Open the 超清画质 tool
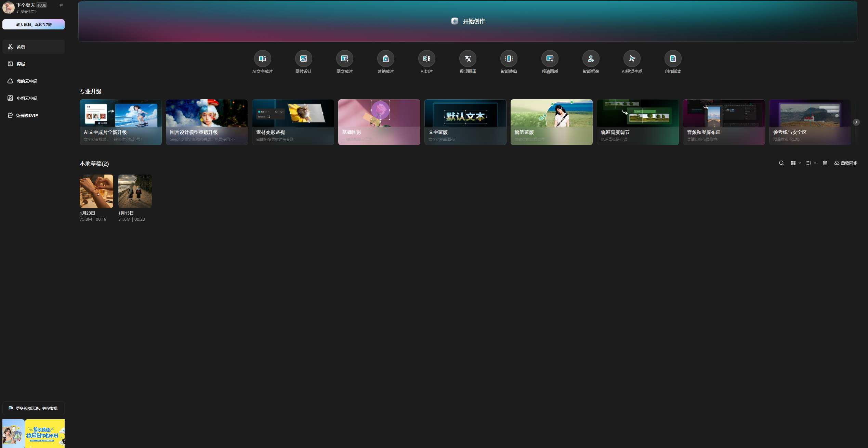The height and width of the screenshot is (448, 868). pyautogui.click(x=550, y=59)
